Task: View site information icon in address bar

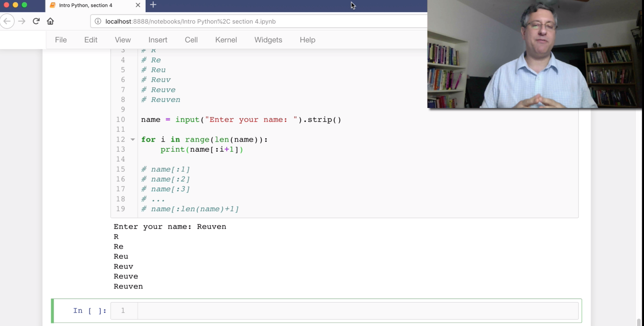Action: (x=98, y=22)
